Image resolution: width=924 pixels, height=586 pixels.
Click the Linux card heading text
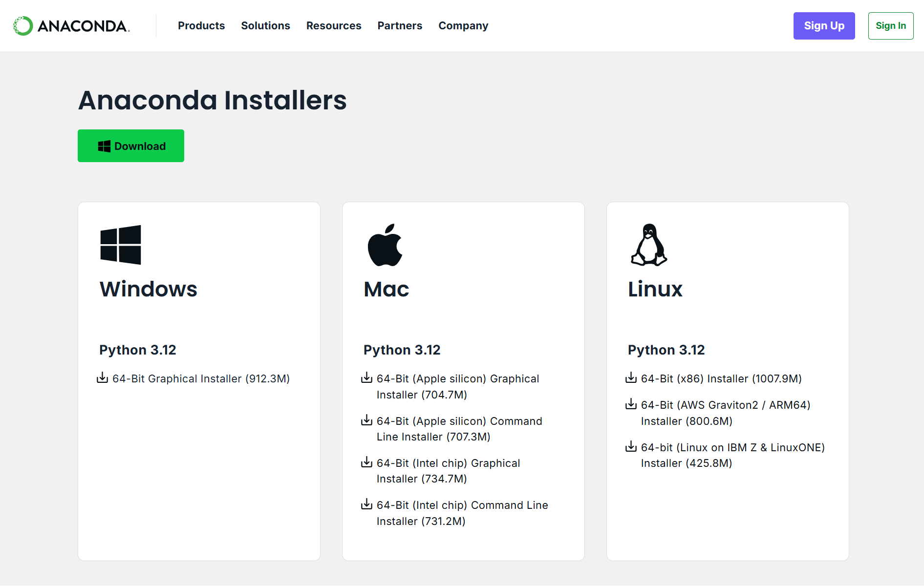(x=655, y=289)
